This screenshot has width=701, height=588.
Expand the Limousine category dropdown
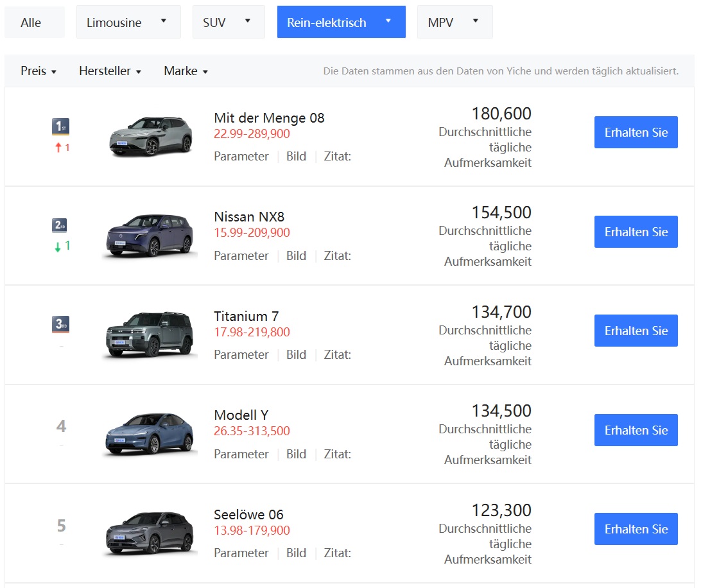click(x=128, y=22)
